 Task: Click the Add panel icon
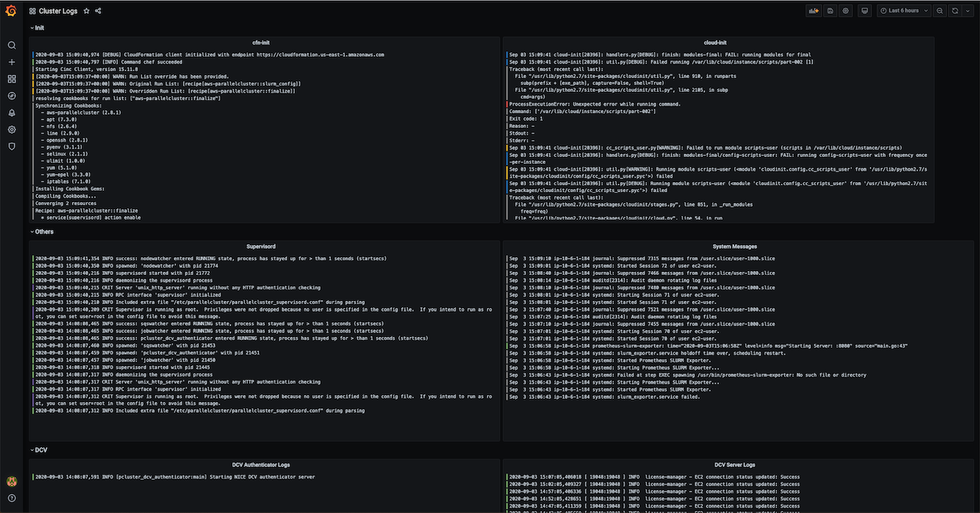pyautogui.click(x=813, y=11)
